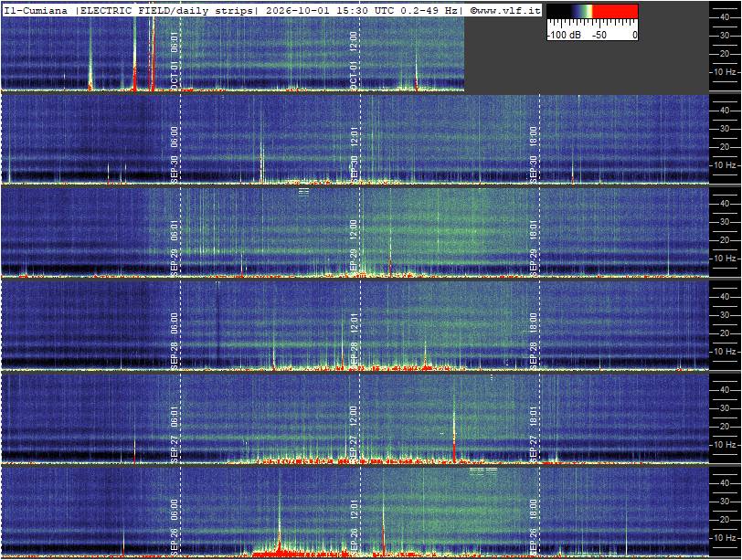The image size is (742, 560).
Task: Click the "10 Hz" axis label of the OCT-01 strip
Action: (725, 72)
